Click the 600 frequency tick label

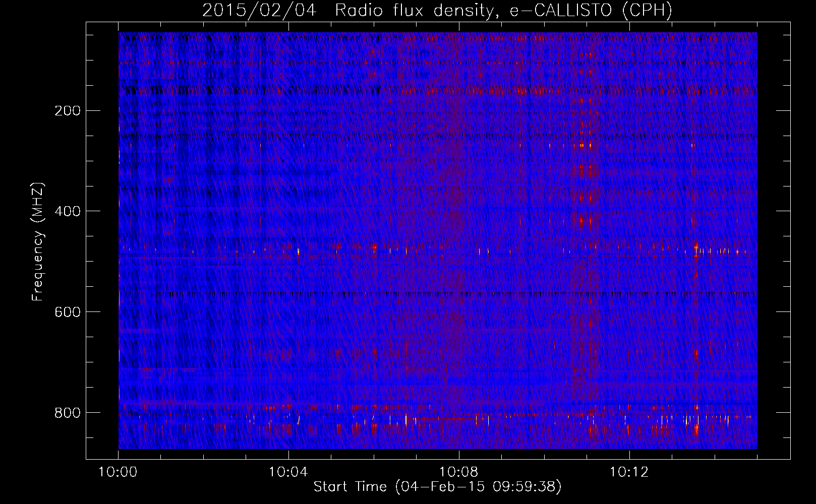click(67, 312)
